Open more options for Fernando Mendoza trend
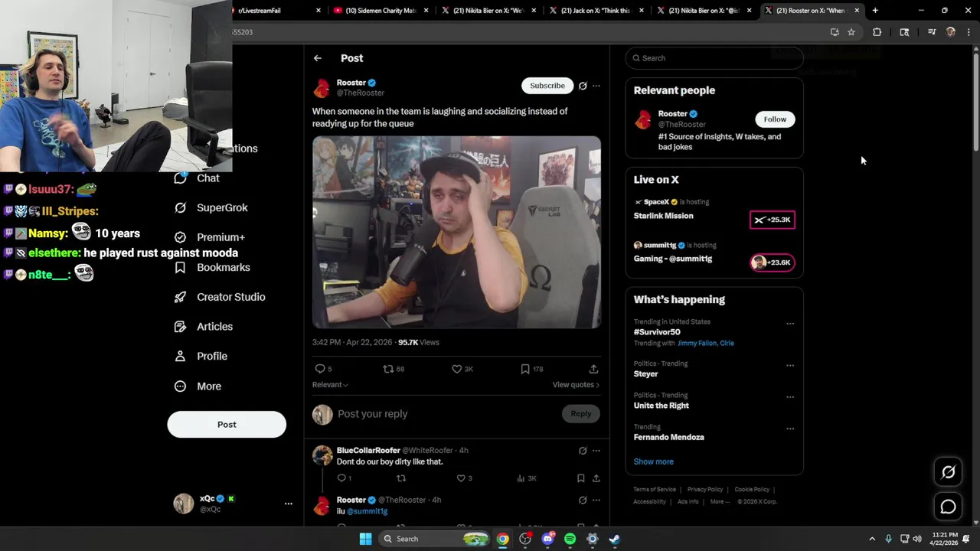Screen dimensions: 980x551 pos(790,429)
